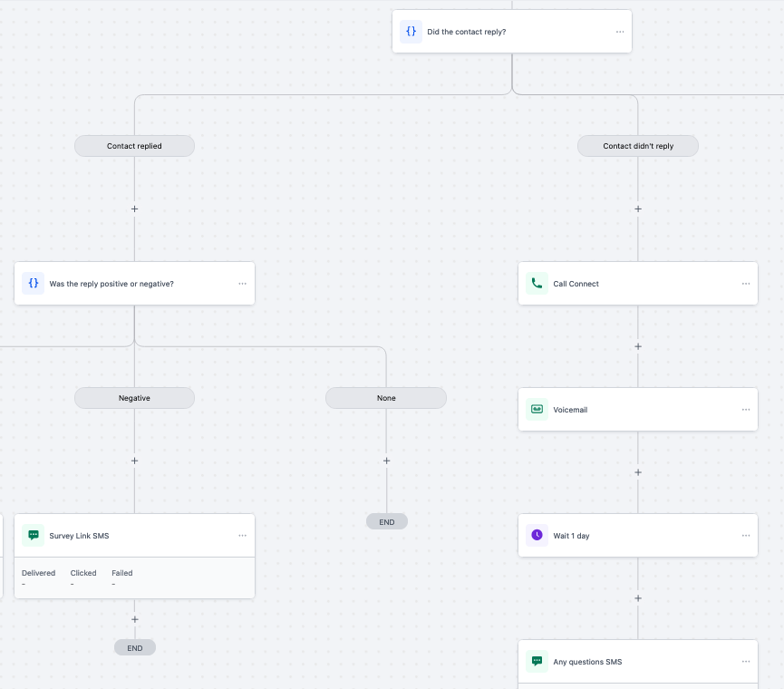Open the three-dot menu on the Survey Link SMS node
This screenshot has width=784, height=689.
pyautogui.click(x=242, y=535)
